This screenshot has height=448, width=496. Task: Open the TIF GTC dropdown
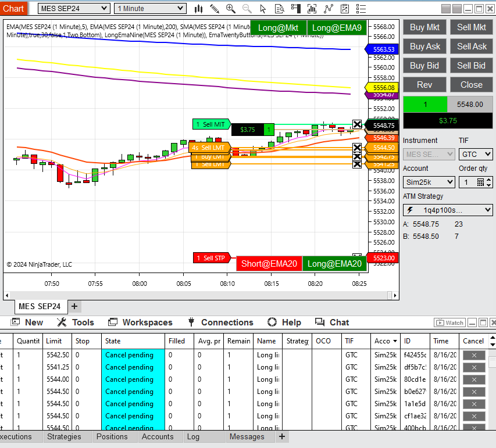pos(476,155)
